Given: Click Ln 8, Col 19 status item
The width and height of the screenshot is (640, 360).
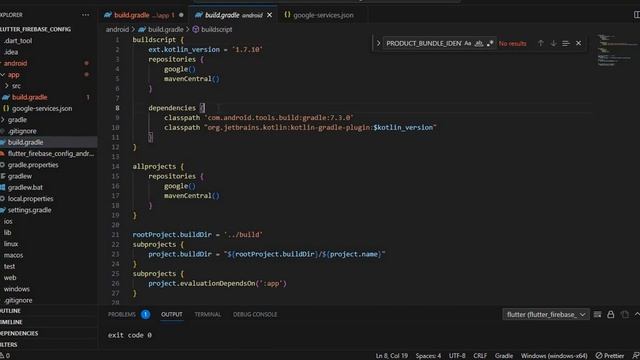Looking at the screenshot, I should pos(391,356).
